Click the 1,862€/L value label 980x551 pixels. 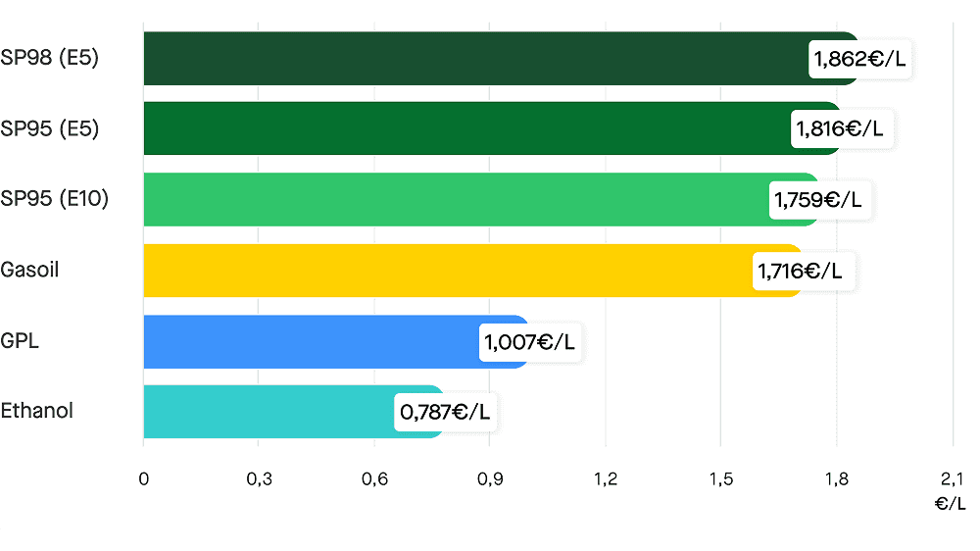coord(859,60)
